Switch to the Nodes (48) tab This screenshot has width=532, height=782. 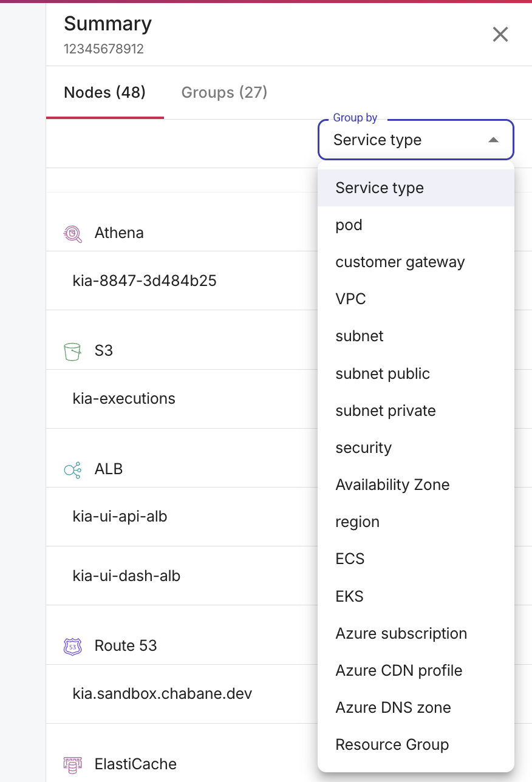point(105,92)
